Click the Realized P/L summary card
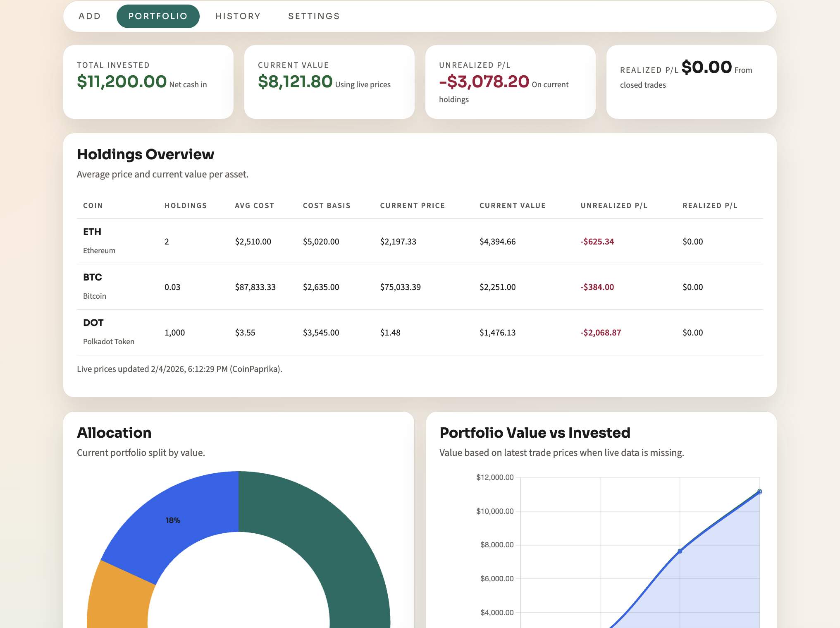The height and width of the screenshot is (628, 840). [691, 81]
